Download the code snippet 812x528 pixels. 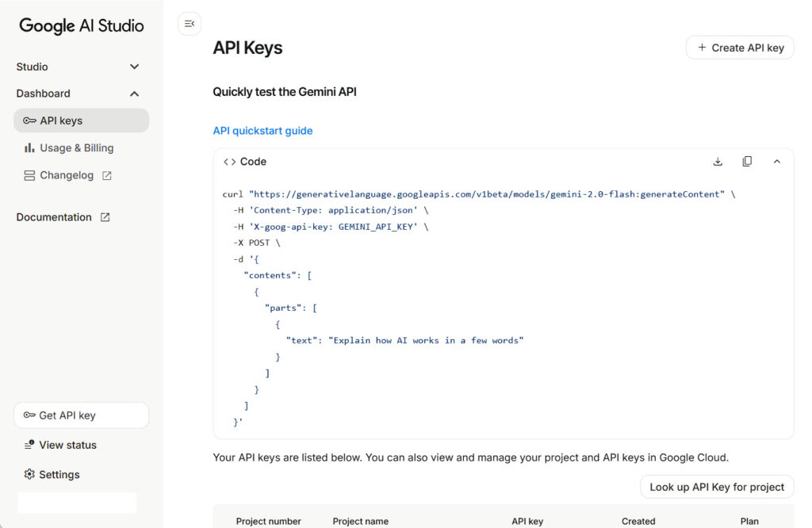[718, 162]
